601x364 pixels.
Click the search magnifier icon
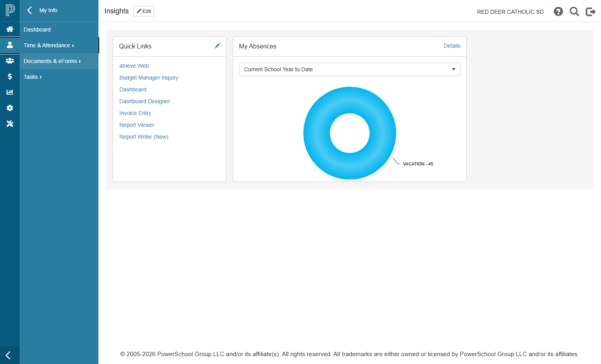pyautogui.click(x=574, y=11)
